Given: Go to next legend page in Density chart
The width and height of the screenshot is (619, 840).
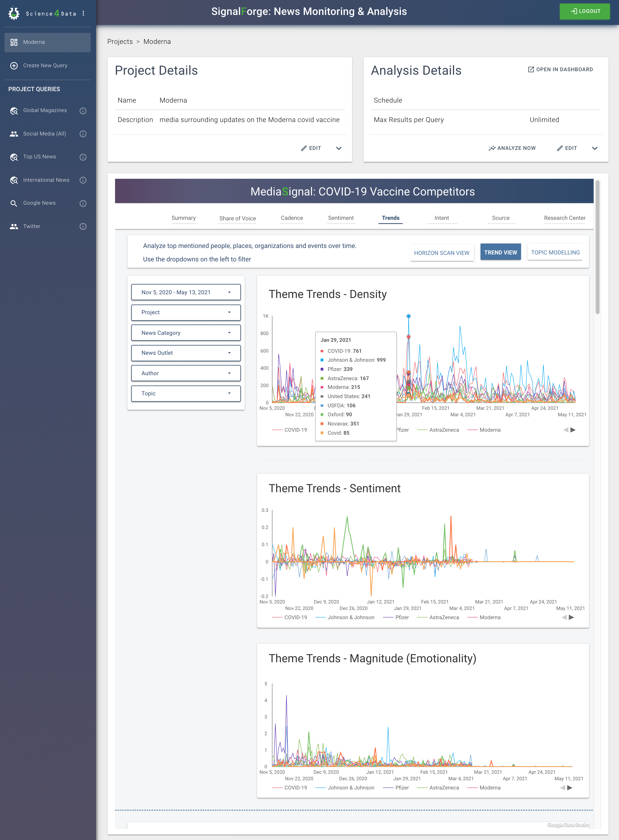Looking at the screenshot, I should point(573,430).
